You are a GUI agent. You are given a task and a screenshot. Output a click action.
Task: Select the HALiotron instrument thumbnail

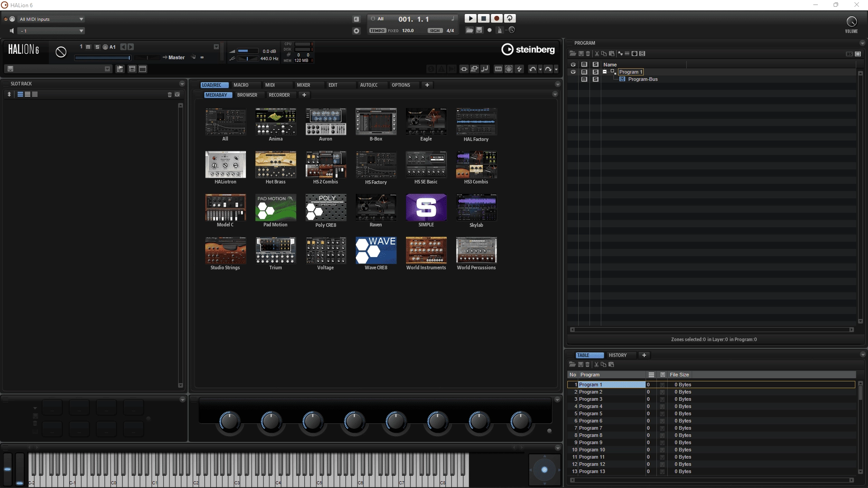coord(226,165)
